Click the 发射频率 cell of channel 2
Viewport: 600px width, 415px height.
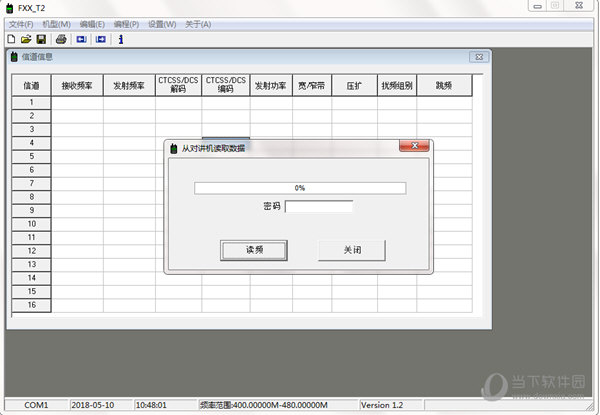(129, 116)
